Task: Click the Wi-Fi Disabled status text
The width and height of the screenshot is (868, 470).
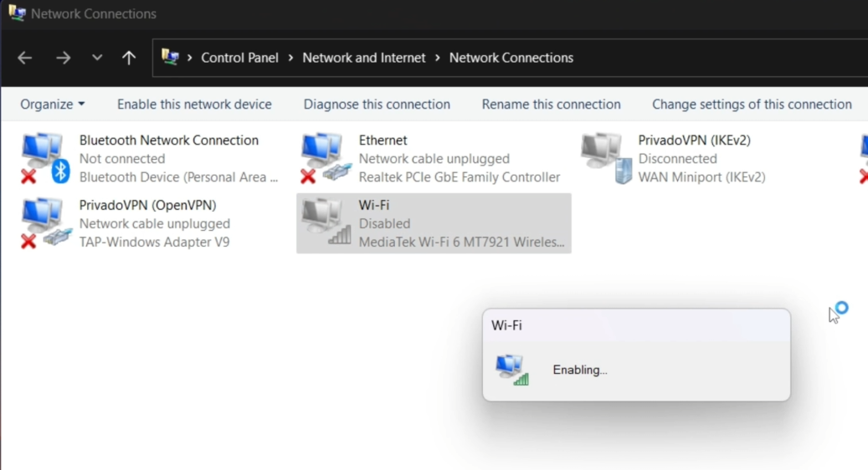Action: 385,223
